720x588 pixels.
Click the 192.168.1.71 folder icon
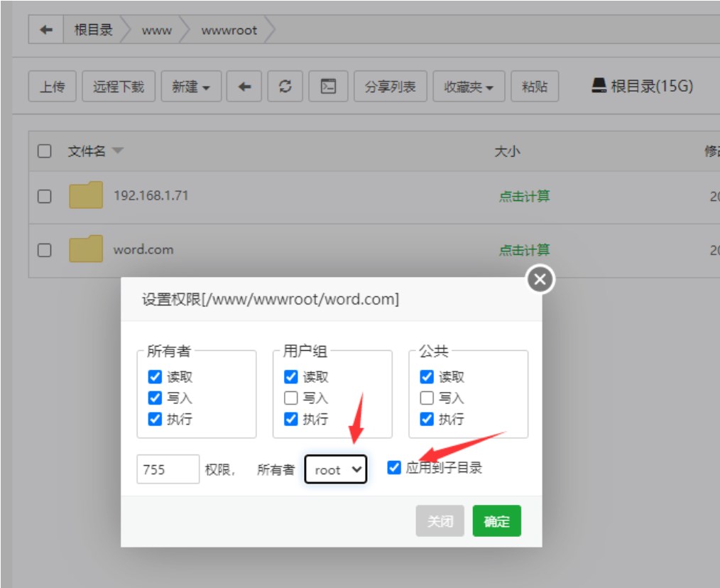click(x=86, y=195)
